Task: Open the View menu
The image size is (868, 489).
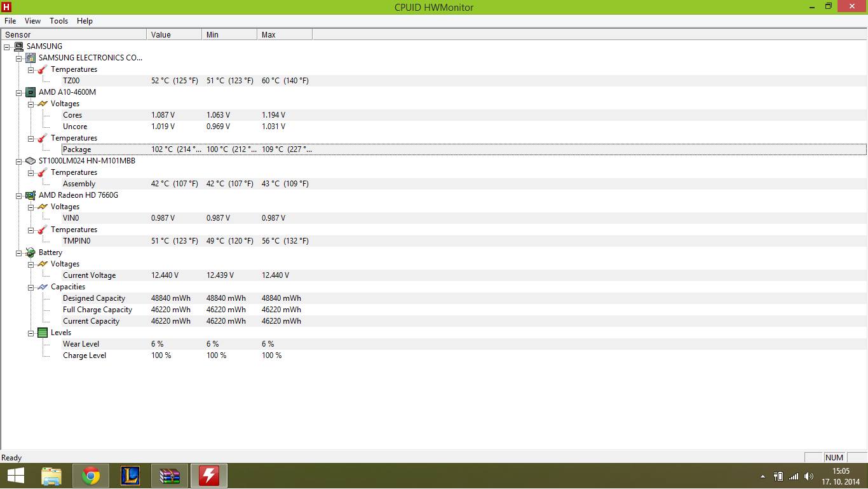Action: tap(32, 21)
